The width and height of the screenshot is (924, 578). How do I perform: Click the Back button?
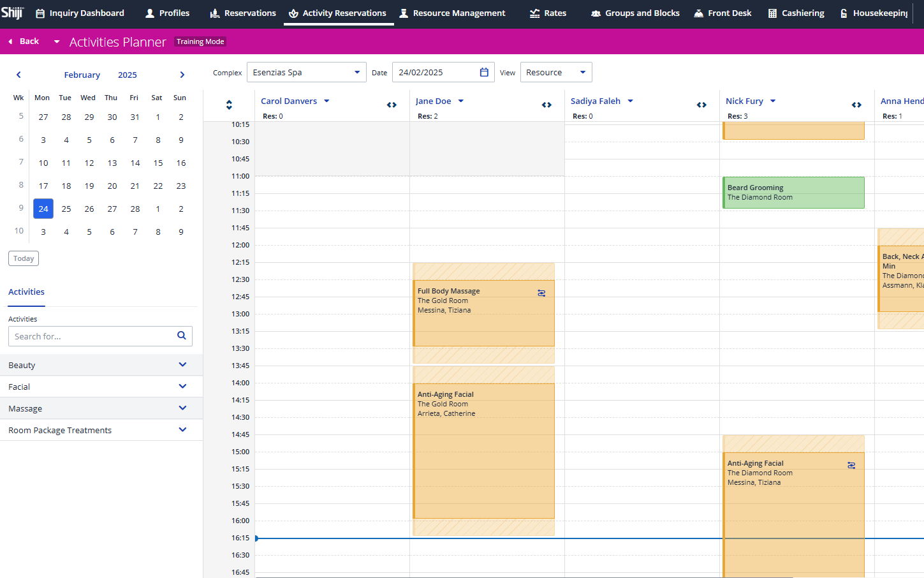coord(24,41)
